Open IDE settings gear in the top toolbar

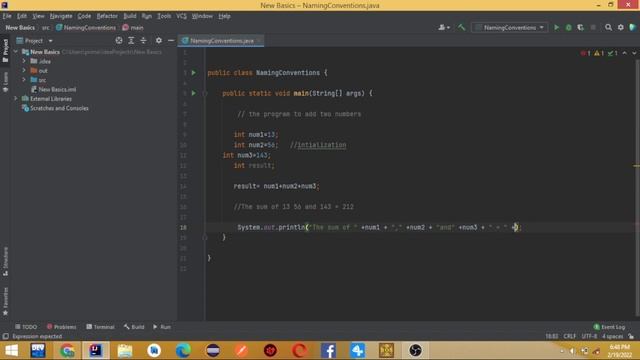click(620, 27)
